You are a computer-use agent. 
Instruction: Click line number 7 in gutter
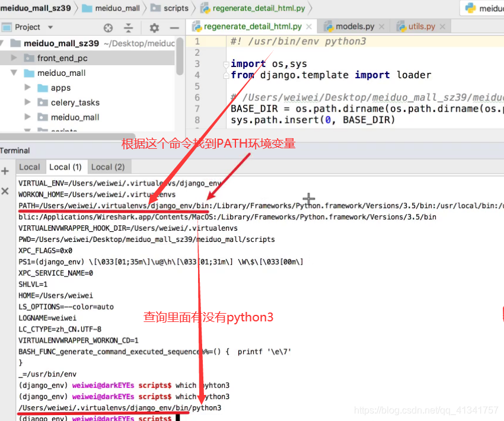(x=197, y=109)
